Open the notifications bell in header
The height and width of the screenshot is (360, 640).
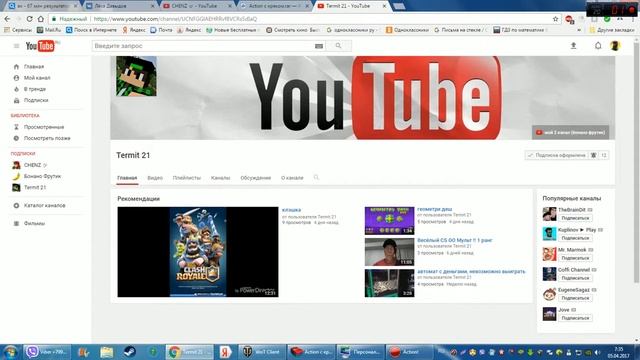pyautogui.click(x=598, y=46)
